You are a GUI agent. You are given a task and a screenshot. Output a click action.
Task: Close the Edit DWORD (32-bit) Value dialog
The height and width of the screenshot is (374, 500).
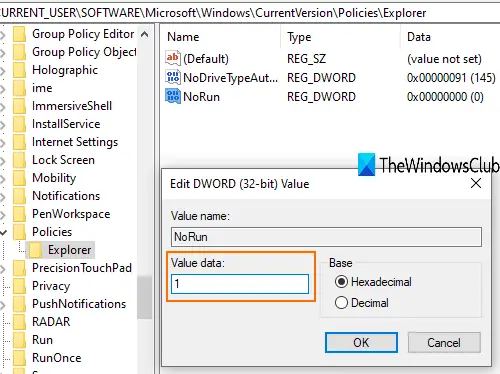[476, 183]
